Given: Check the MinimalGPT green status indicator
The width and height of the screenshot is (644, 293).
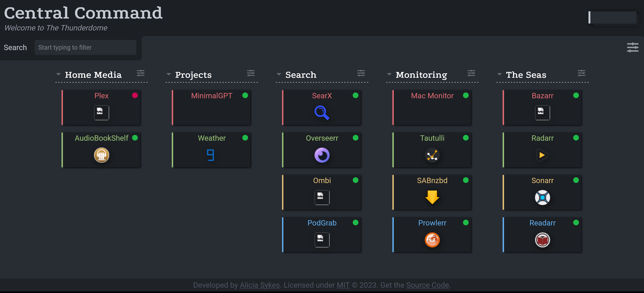Looking at the screenshot, I should 245,95.
